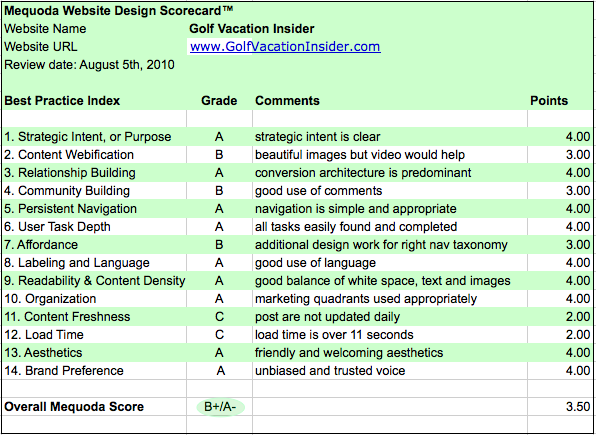The height and width of the screenshot is (435, 596).
Task: Click the 'Best Practice Index' column header
Action: pyautogui.click(x=62, y=100)
